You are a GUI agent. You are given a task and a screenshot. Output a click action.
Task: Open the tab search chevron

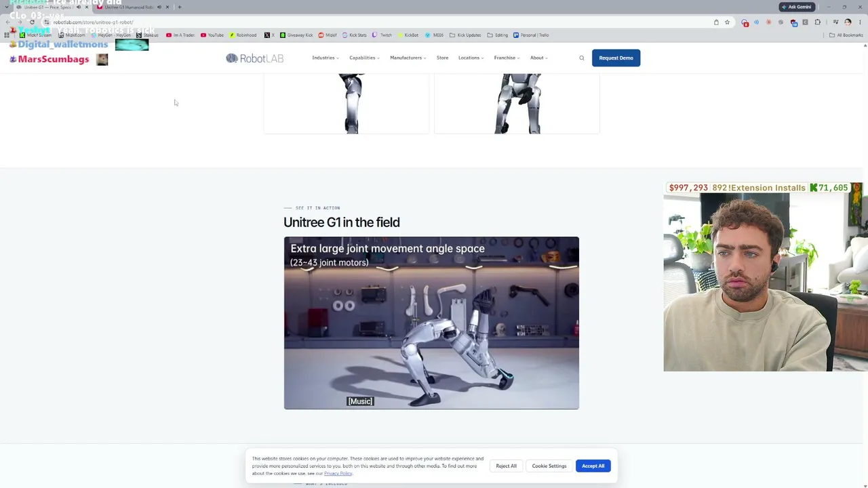pyautogui.click(x=7, y=7)
